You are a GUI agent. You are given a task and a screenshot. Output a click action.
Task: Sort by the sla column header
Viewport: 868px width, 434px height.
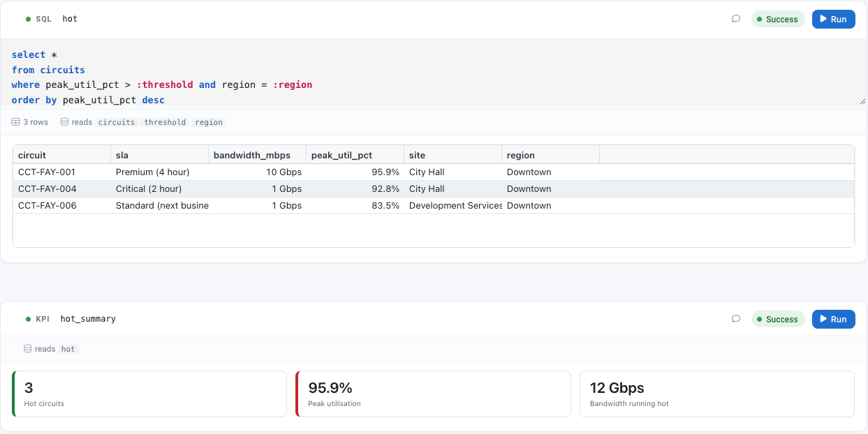coord(160,155)
